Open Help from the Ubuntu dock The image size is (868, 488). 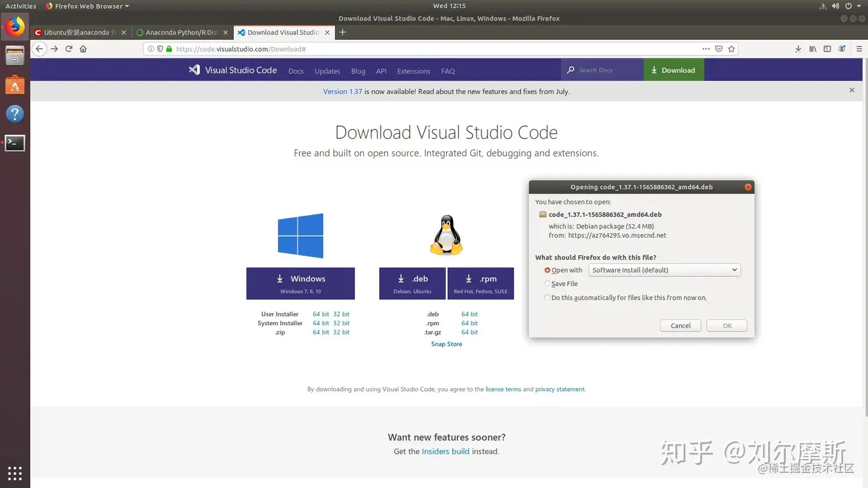pos(15,114)
